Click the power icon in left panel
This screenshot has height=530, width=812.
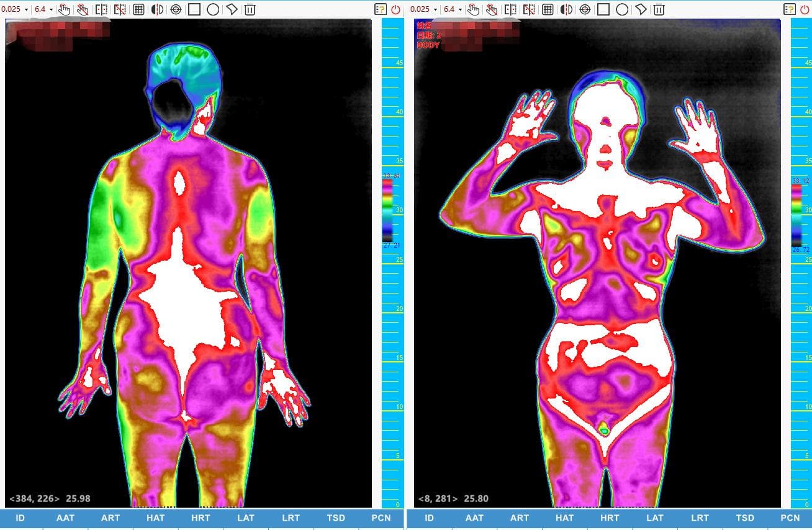coord(395,9)
